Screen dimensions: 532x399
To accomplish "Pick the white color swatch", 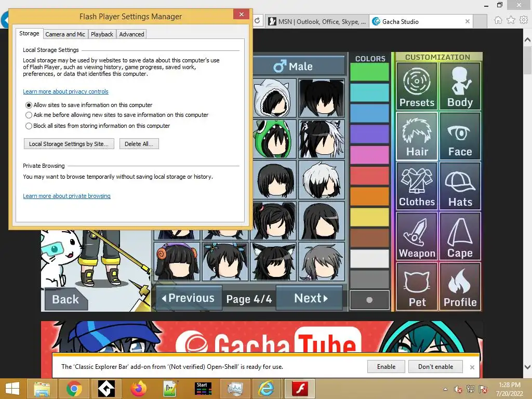I will click(x=369, y=259).
